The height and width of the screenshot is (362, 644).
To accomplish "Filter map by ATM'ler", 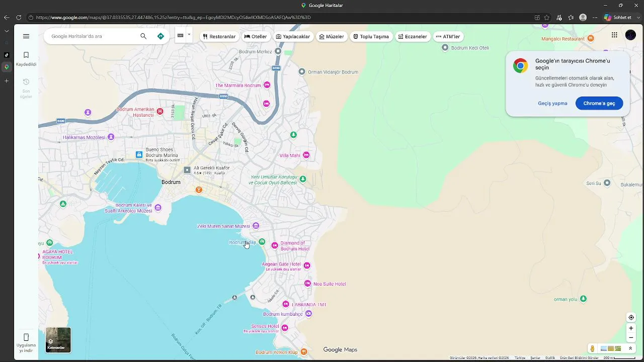I will point(448,36).
